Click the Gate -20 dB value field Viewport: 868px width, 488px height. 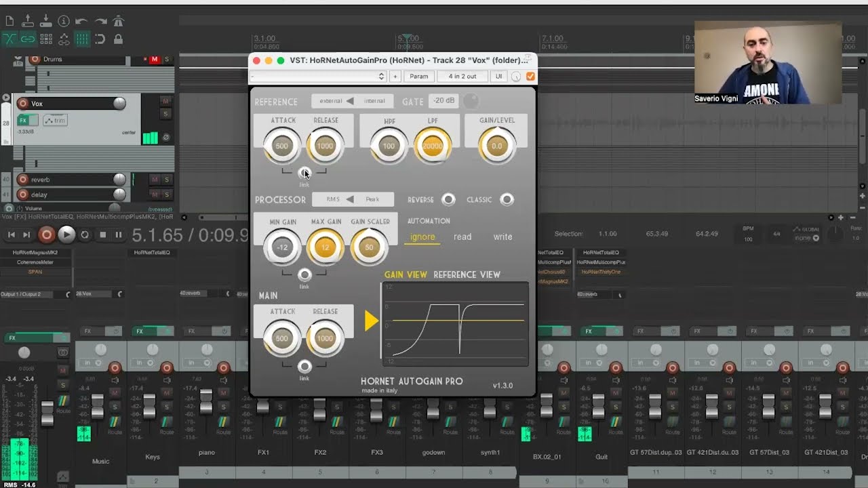click(x=444, y=101)
